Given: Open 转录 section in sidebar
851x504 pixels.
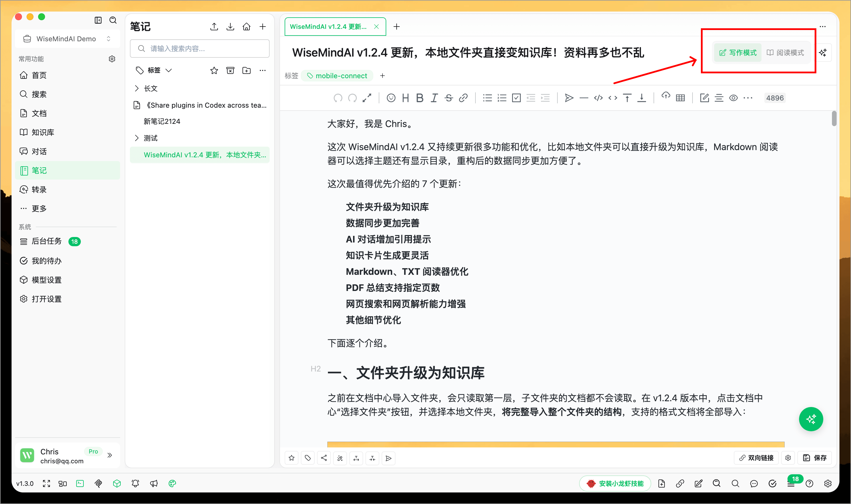Looking at the screenshot, I should click(68, 189).
